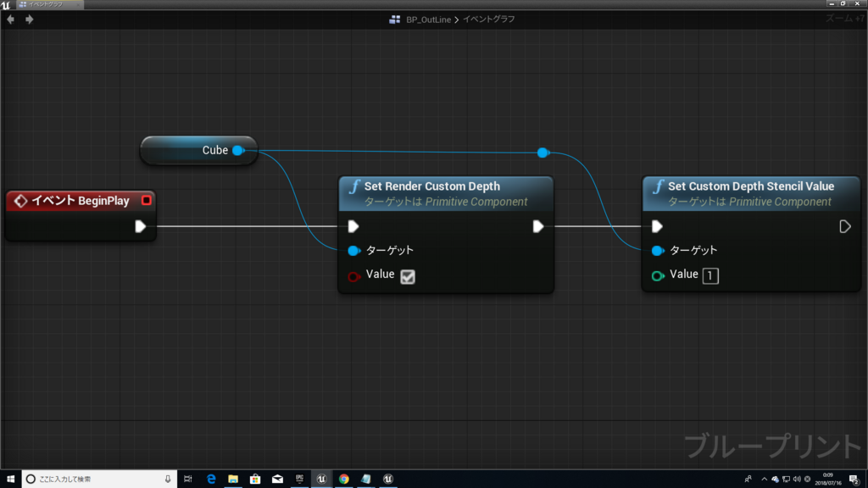Open Microsoft Store from taskbar

tap(255, 480)
